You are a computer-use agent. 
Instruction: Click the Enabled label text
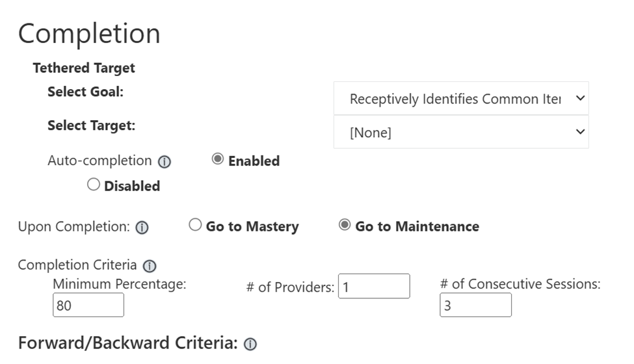[x=254, y=161]
